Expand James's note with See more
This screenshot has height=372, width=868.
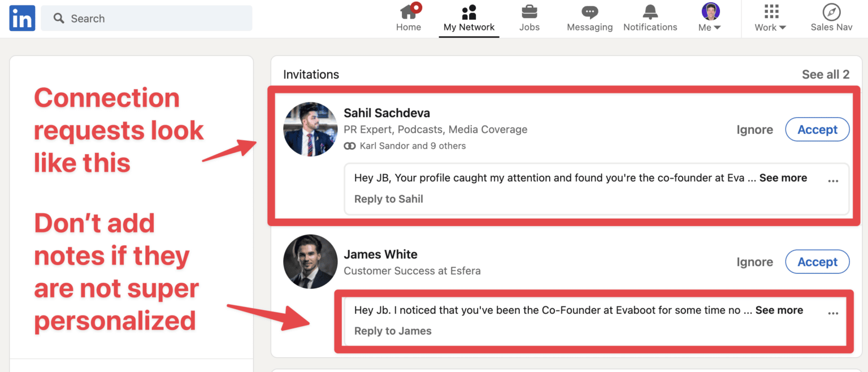[x=779, y=310]
